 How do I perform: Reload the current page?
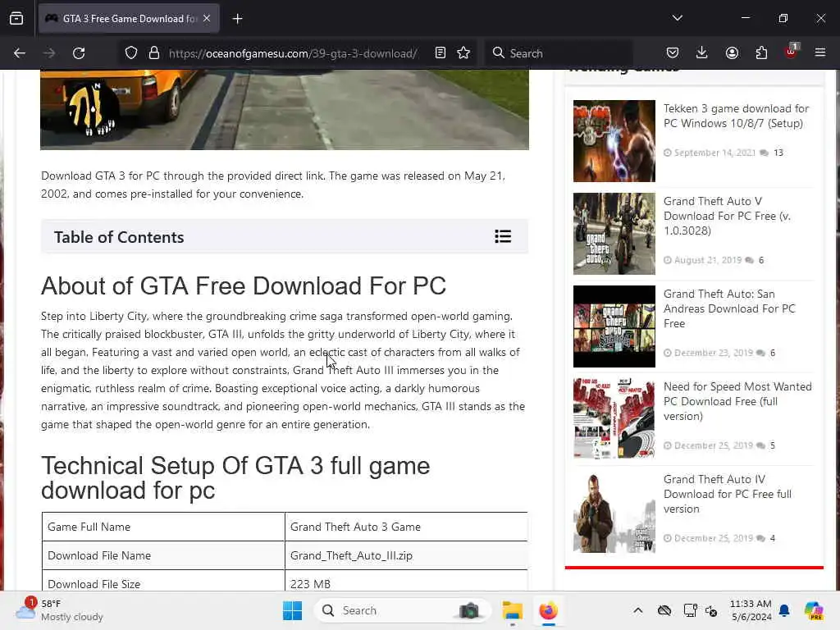(x=79, y=53)
